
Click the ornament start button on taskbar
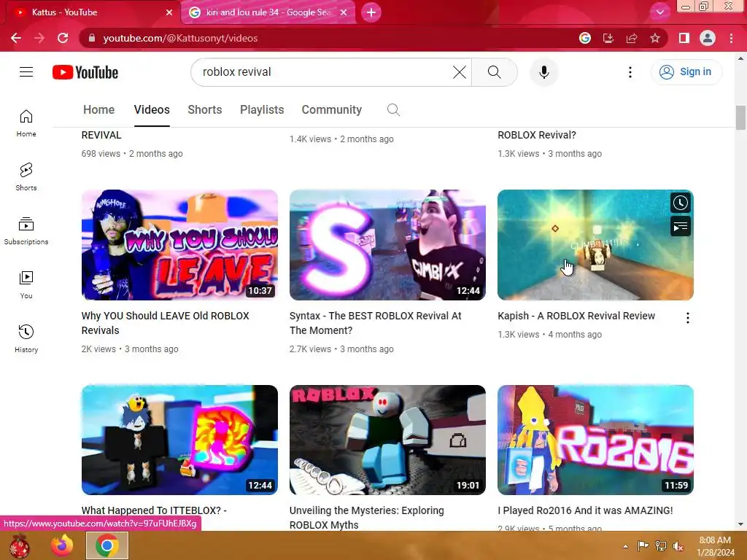[x=20, y=546]
